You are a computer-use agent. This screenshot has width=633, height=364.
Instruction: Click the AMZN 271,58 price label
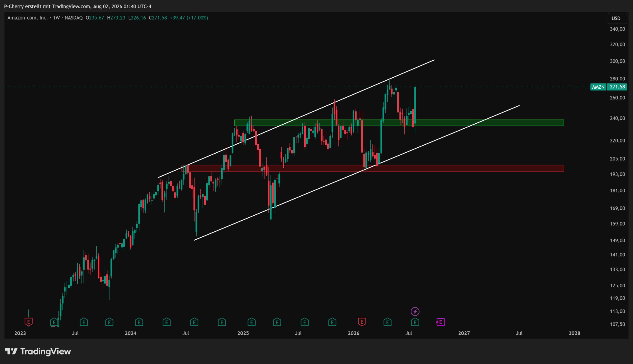point(609,87)
